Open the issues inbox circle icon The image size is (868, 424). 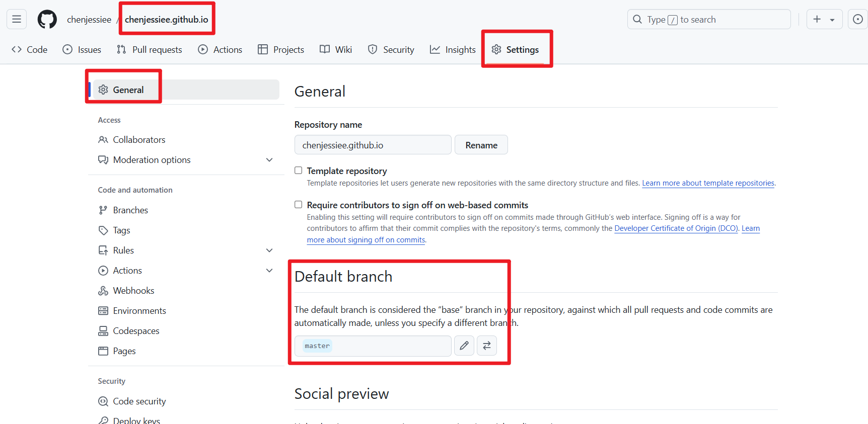(x=858, y=19)
